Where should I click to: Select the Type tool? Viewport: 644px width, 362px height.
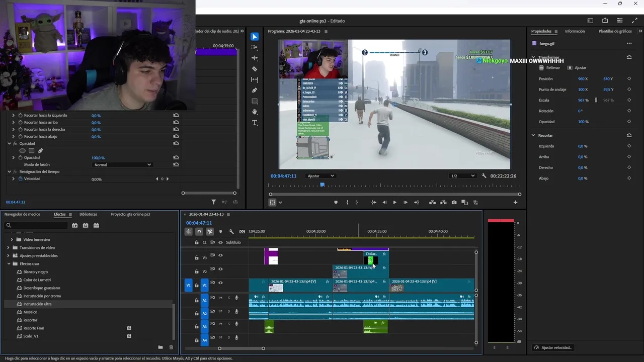tap(255, 123)
